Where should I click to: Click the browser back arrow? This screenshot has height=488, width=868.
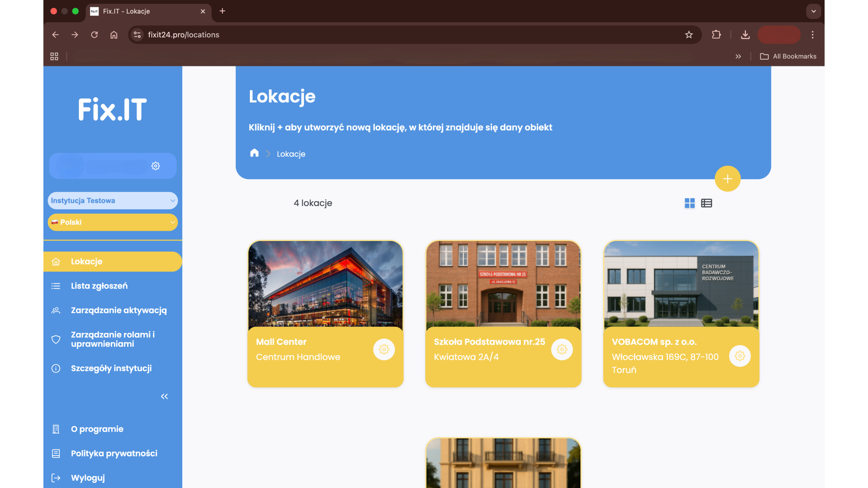[x=55, y=35]
